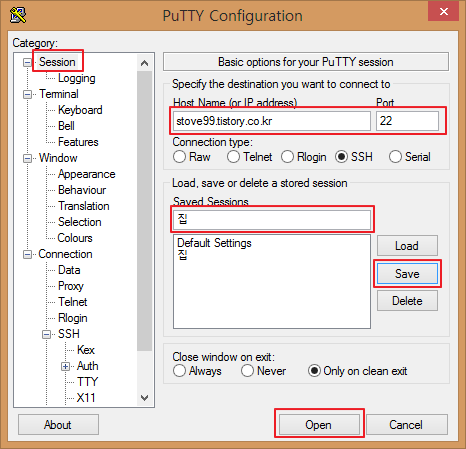Open X11 settings under SSH

click(86, 398)
